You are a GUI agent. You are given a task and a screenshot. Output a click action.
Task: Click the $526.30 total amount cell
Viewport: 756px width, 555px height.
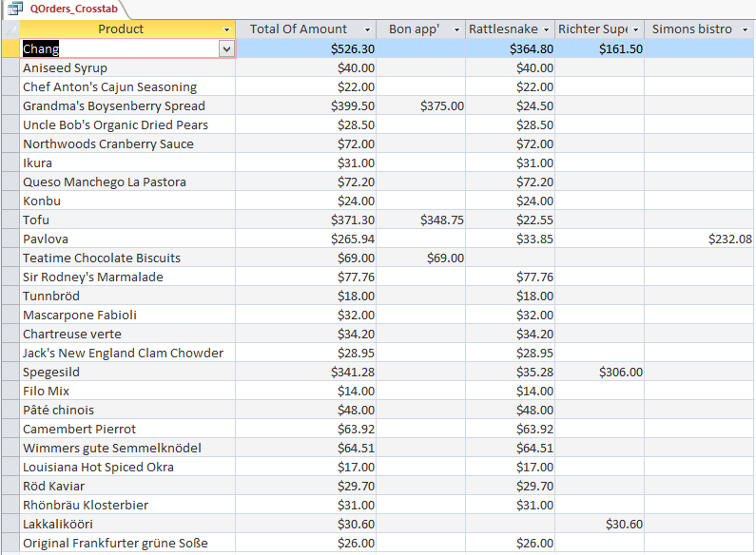click(x=306, y=48)
